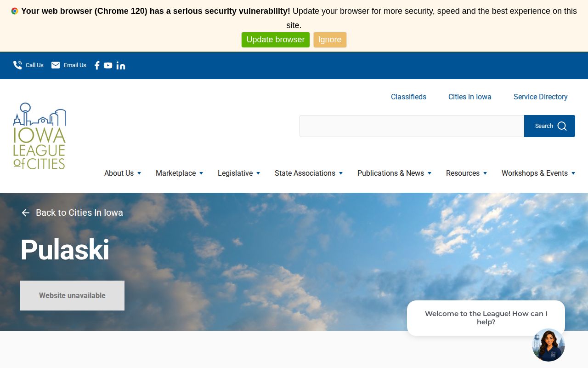Expand the Legislative dropdown menu
The height and width of the screenshot is (368, 588).
click(239, 173)
